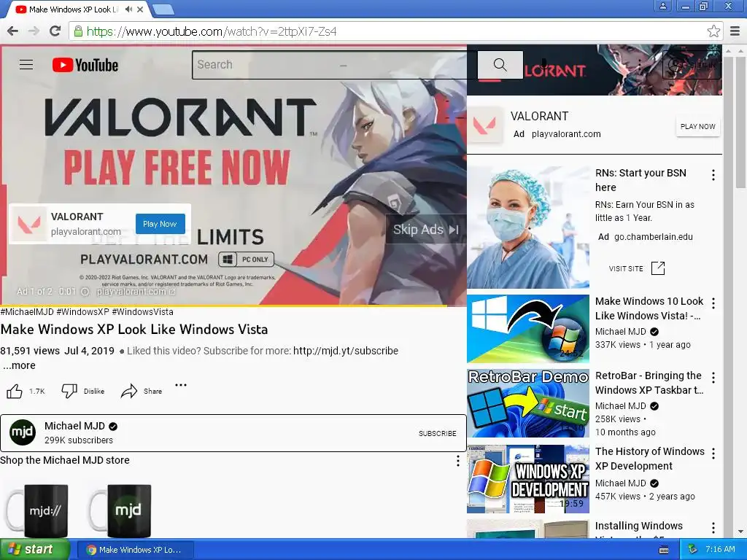This screenshot has height=560, width=747.
Task: Open the Chrome main menu icon
Action: click(x=735, y=31)
